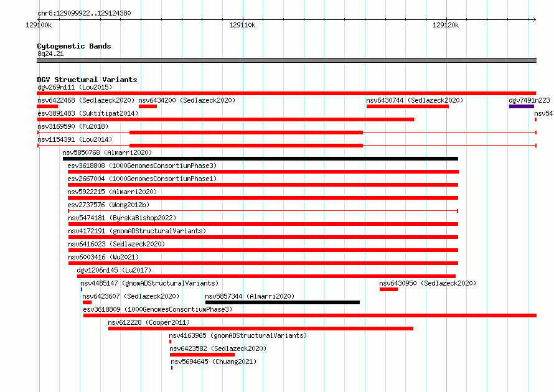554x392 pixels.
Task: Click the 8q24.21 band label
Action: pos(50,54)
